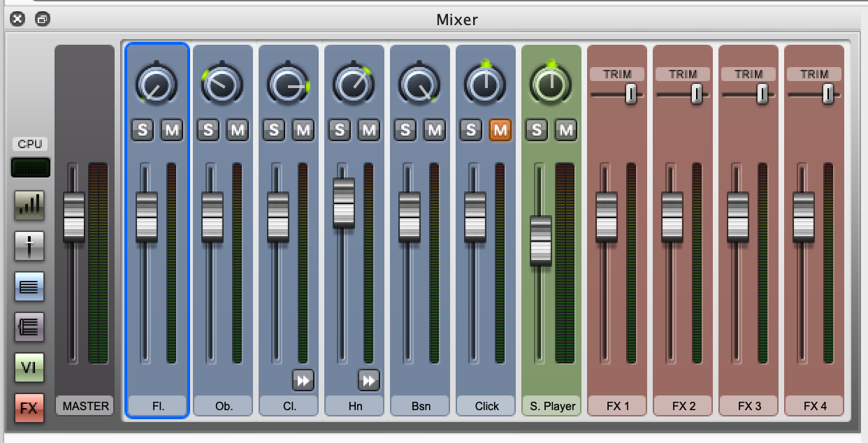Click the FX 1 TRIM slider handle
Screen dimensions: 868x443
click(x=631, y=94)
